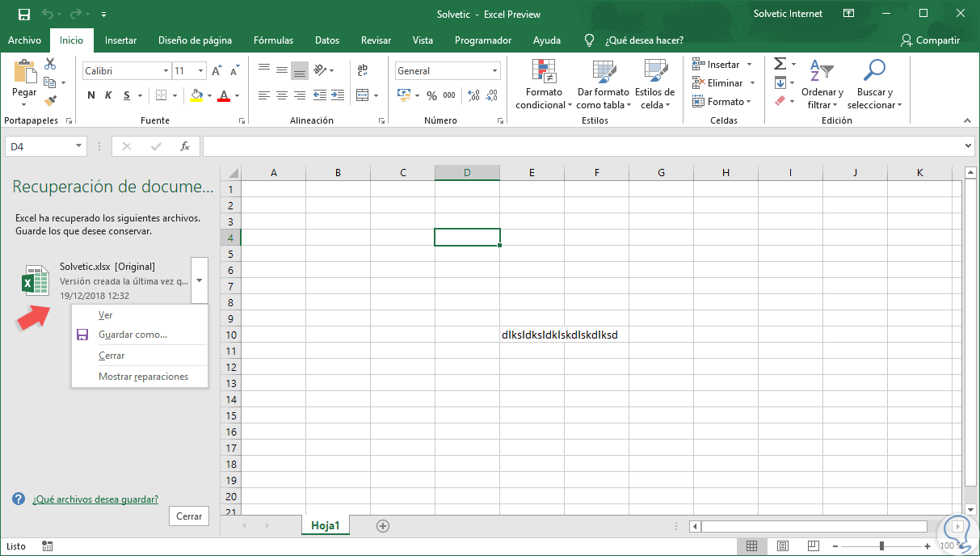Click the Clear eraser icon in Edición
980x556 pixels.
click(x=780, y=101)
